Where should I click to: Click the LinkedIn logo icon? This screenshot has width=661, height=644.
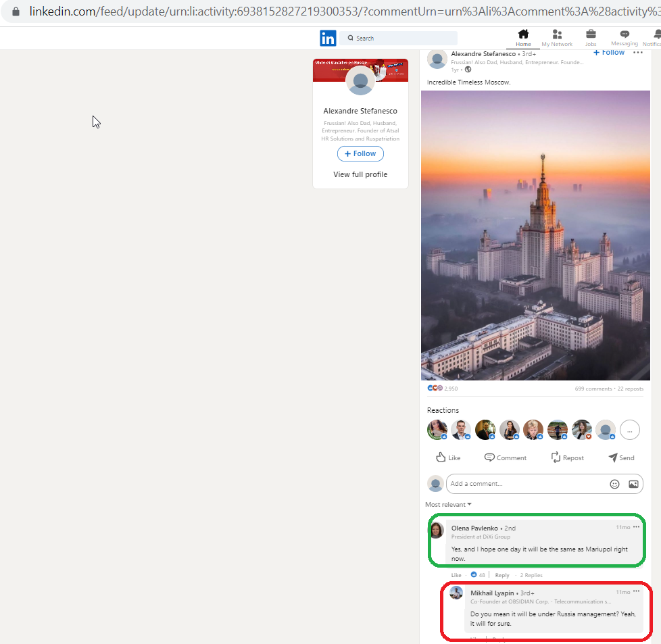click(x=328, y=39)
